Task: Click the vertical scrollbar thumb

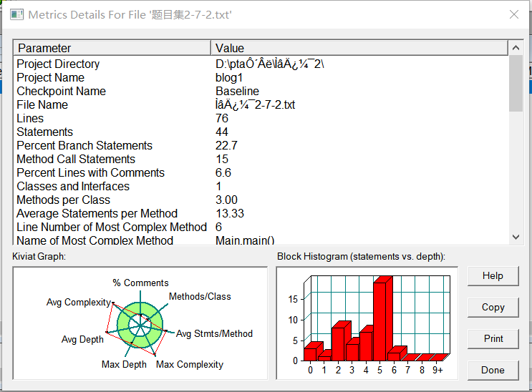Action: click(516, 83)
